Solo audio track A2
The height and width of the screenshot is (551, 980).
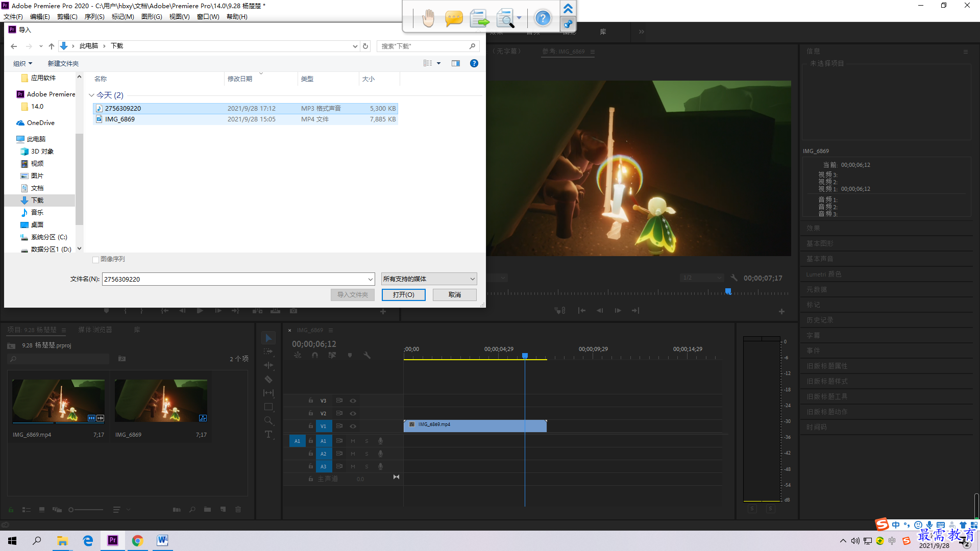click(x=366, y=454)
